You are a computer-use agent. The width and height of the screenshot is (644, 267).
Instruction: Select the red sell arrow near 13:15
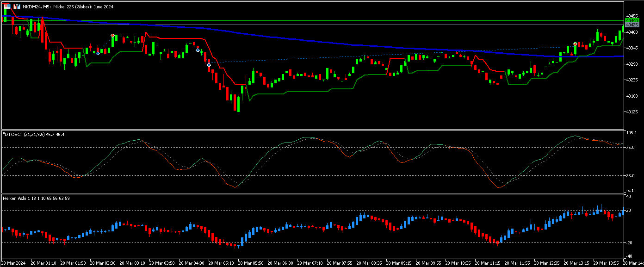click(x=575, y=44)
